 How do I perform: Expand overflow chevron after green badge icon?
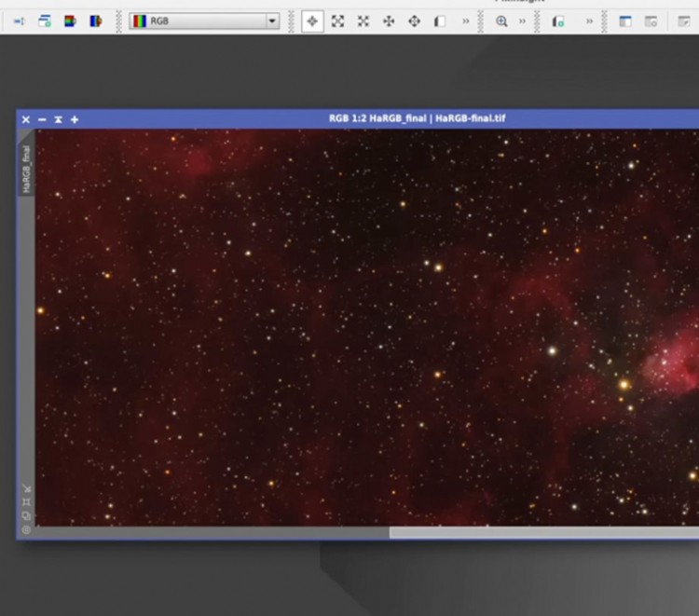click(x=589, y=21)
